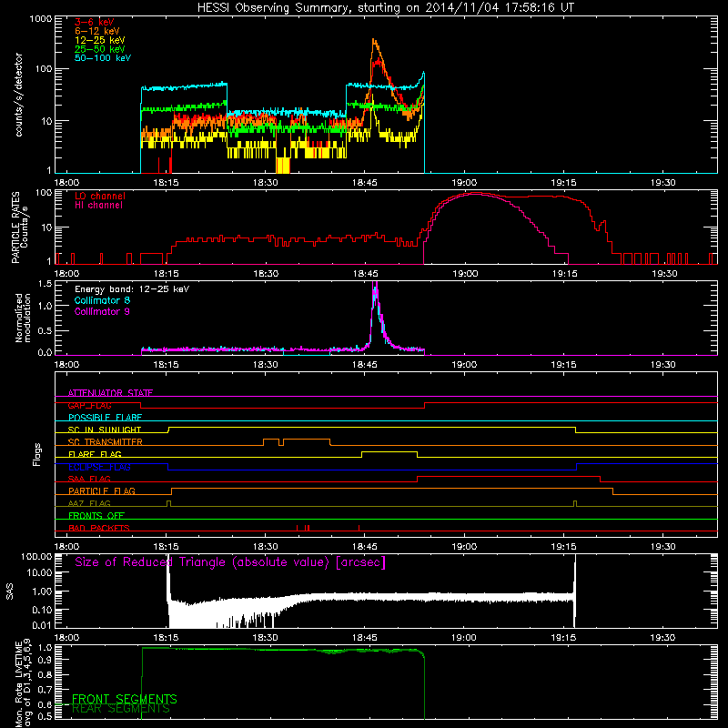Click the FRONT SEGMENTS legend label
This screenshot has height=728, width=728.
click(x=125, y=699)
